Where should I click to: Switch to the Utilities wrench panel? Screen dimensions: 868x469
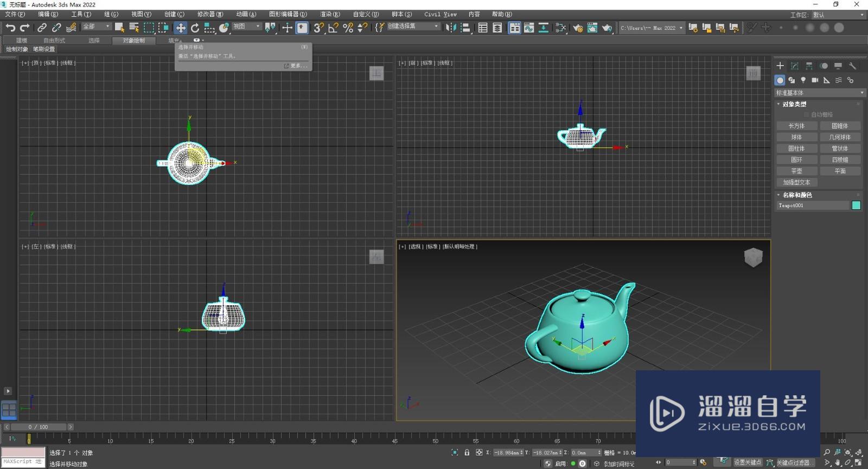(852, 66)
